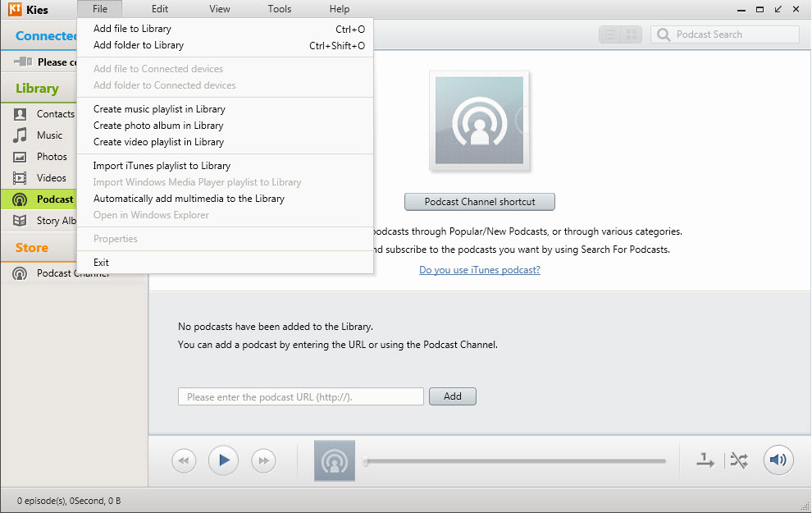The width and height of the screenshot is (812, 513).
Task: Focus the podcast URL input field
Action: [301, 397]
